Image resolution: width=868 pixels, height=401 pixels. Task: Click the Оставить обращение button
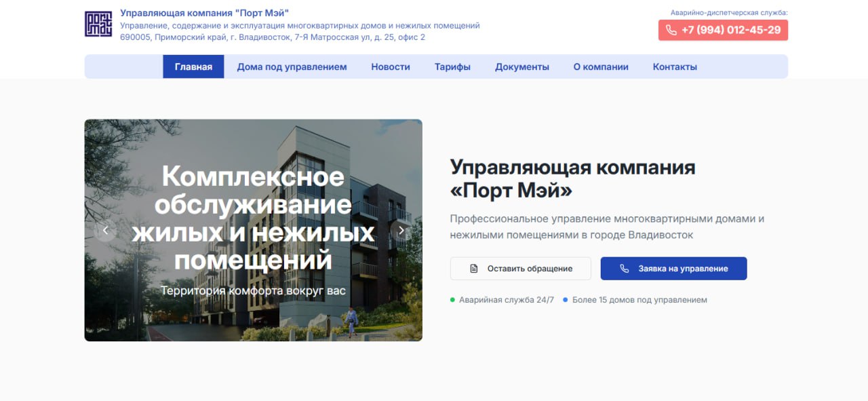(521, 268)
